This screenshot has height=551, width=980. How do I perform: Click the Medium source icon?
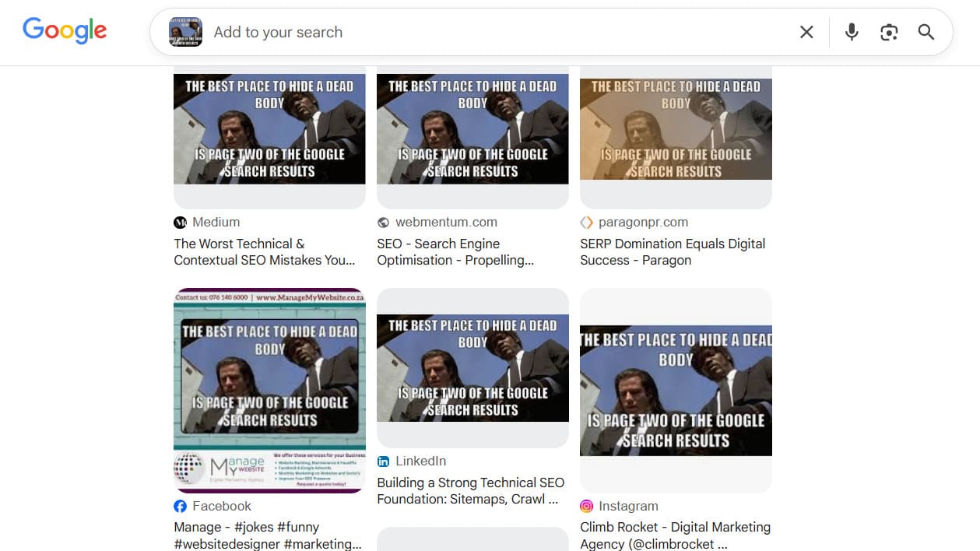pos(181,222)
